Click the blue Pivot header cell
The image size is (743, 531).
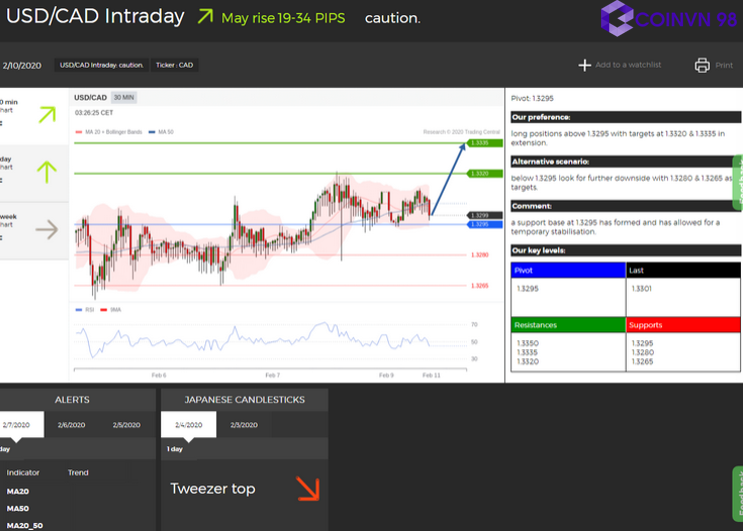pyautogui.click(x=567, y=270)
